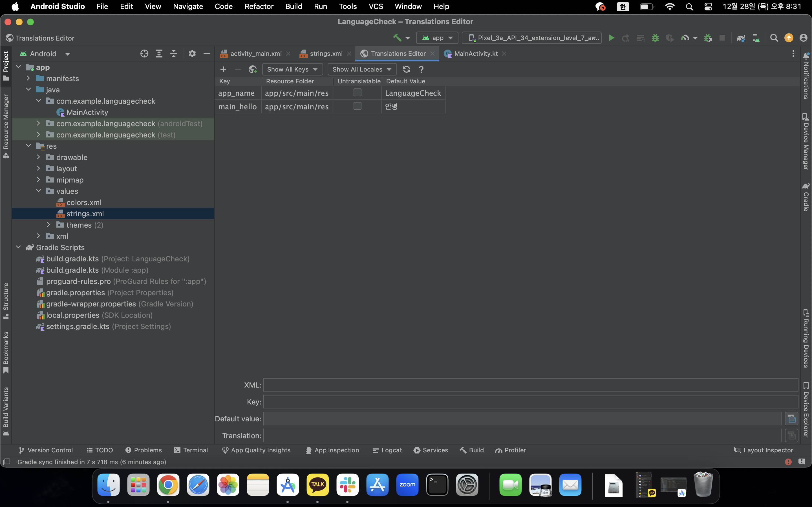
Task: Open the Terminal tool window
Action: (191, 450)
